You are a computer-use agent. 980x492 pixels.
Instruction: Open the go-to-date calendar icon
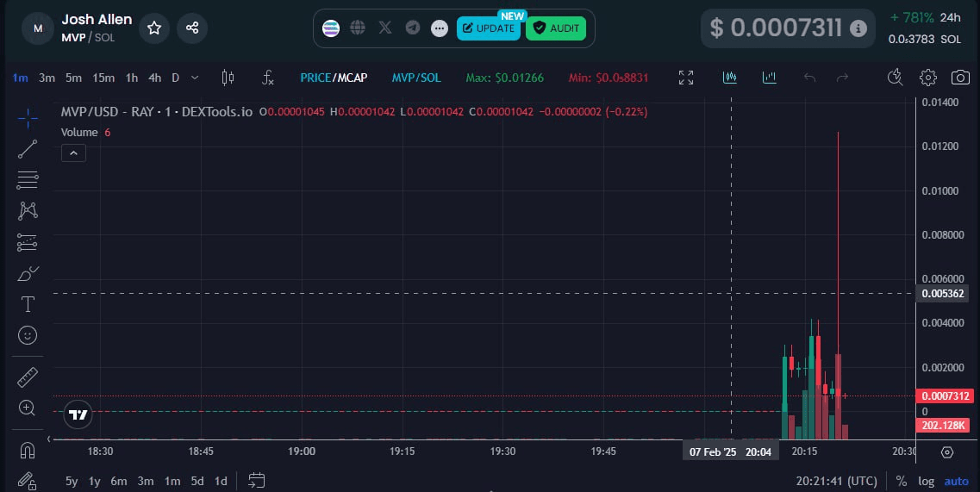[x=256, y=480]
